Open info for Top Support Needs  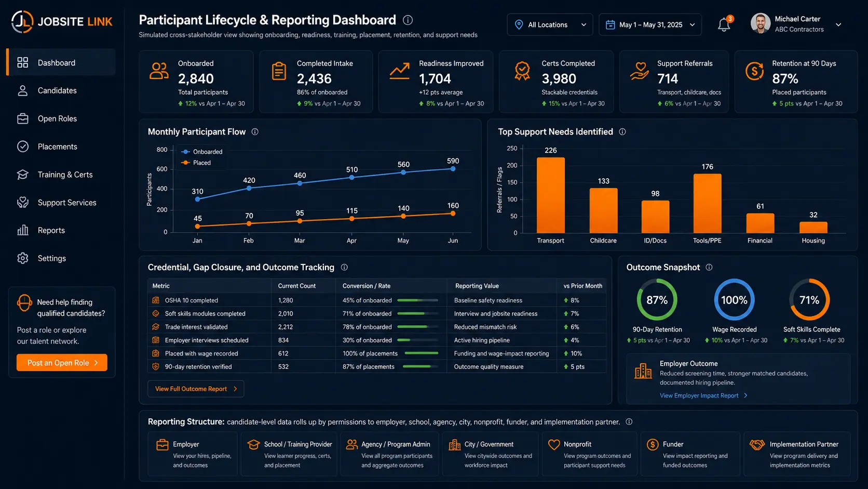point(622,132)
